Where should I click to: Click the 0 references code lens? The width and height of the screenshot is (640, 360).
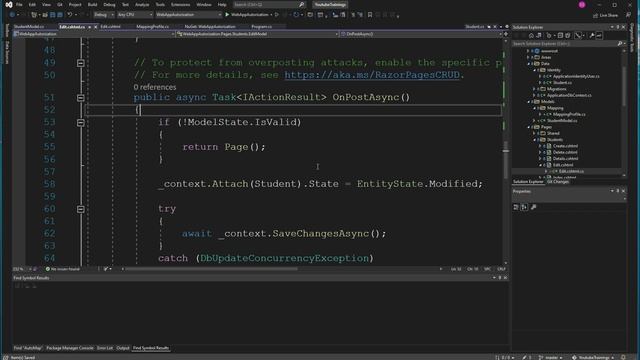(155, 87)
